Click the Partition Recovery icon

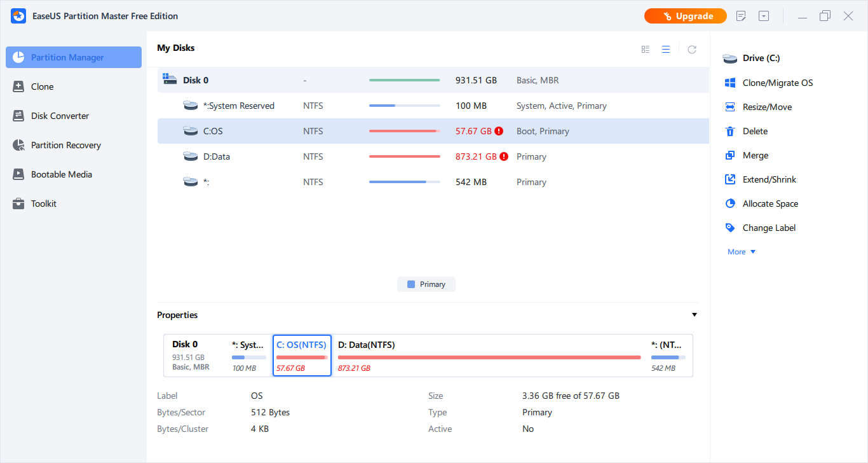pos(18,145)
